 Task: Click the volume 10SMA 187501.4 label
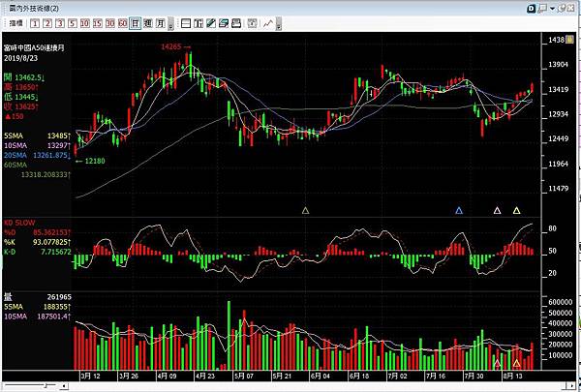click(38, 317)
